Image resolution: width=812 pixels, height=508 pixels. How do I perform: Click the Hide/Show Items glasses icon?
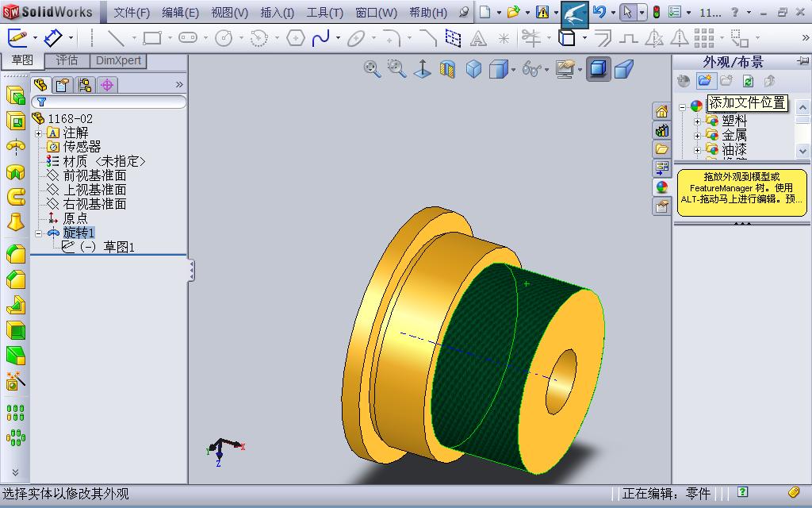531,69
